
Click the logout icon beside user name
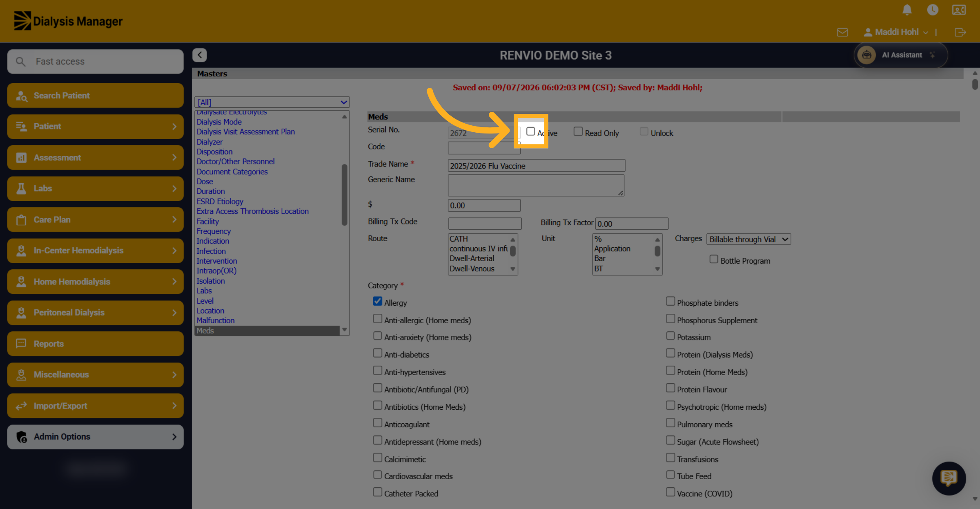[960, 32]
